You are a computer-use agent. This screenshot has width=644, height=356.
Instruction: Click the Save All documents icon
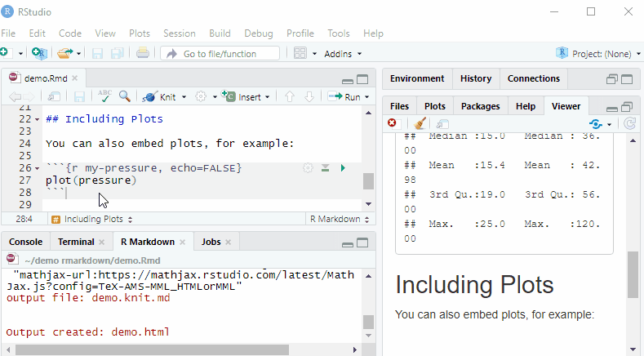pyautogui.click(x=117, y=53)
